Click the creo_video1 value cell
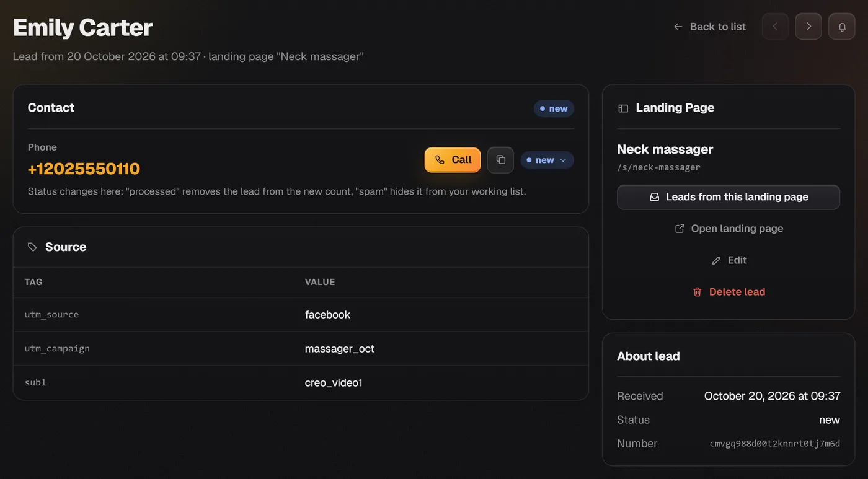The height and width of the screenshot is (479, 868). tap(334, 383)
